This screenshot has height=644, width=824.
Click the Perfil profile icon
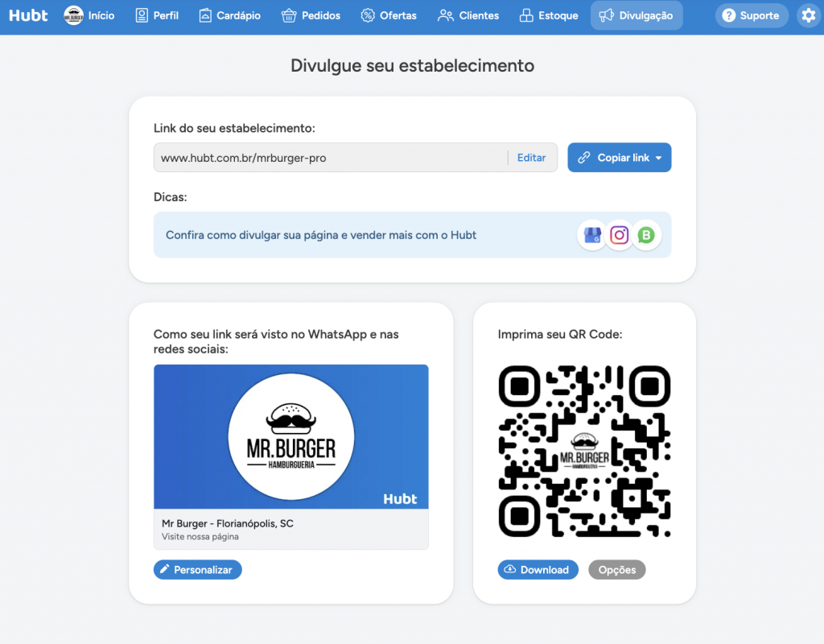[x=142, y=15]
